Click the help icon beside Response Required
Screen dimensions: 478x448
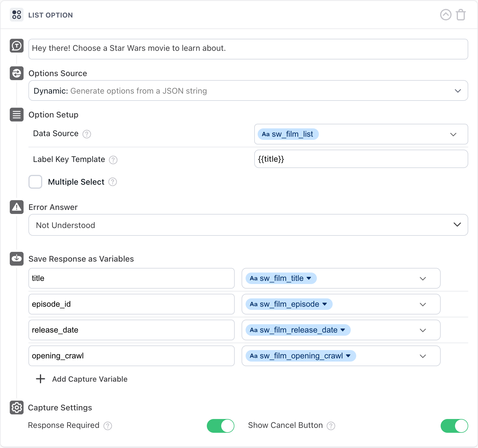coord(108,426)
